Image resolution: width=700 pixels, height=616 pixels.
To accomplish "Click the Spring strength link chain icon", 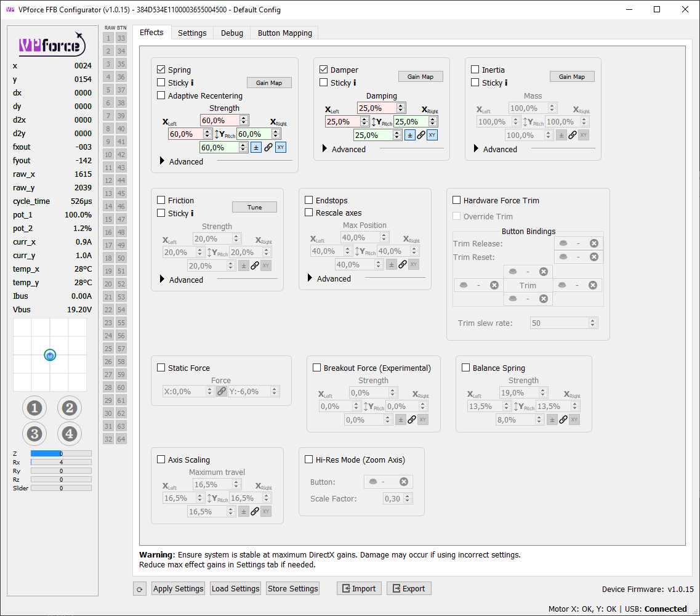I will click(268, 148).
